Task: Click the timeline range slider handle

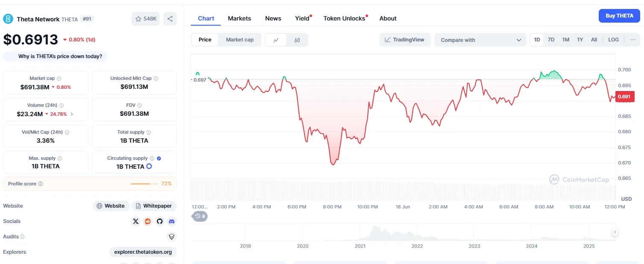Action: (x=615, y=232)
